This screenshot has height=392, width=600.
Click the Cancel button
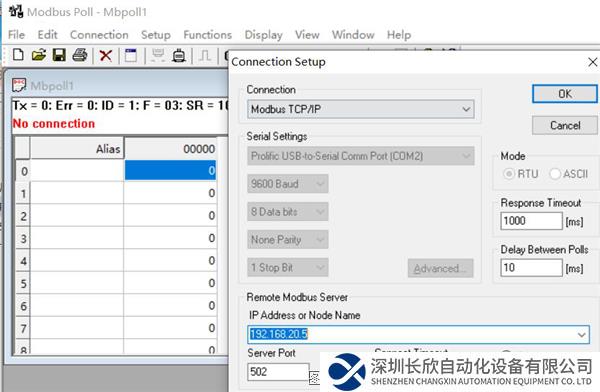[x=565, y=125]
